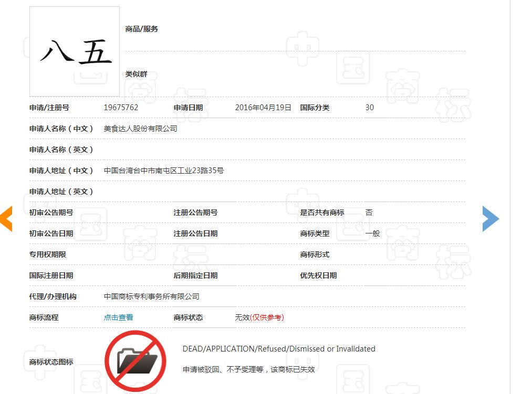Click the 商标状态图标 label
The width and height of the screenshot is (532, 394).
coord(51,362)
